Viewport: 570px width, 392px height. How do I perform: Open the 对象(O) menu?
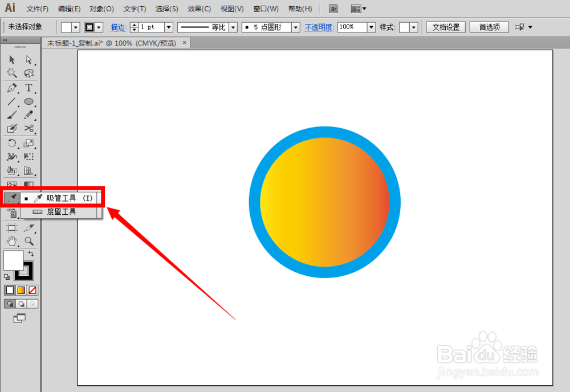(102, 9)
